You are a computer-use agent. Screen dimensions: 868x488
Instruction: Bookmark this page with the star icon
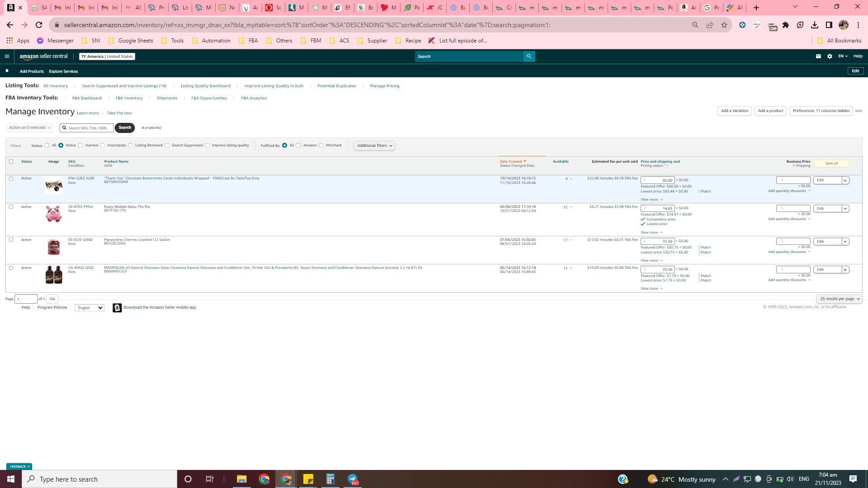[x=724, y=25]
